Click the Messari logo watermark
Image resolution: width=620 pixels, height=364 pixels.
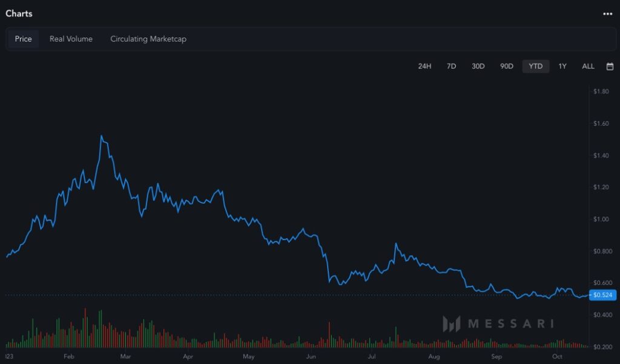(x=498, y=323)
